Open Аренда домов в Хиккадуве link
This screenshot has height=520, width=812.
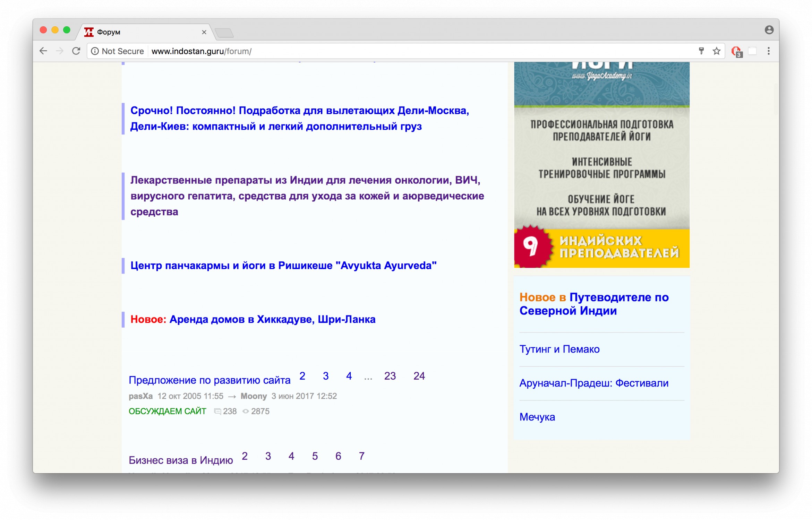click(x=272, y=319)
